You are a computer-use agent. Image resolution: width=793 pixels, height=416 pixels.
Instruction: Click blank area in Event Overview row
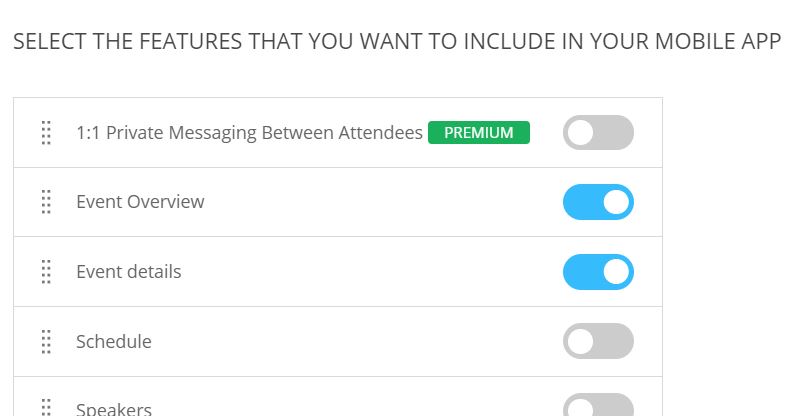tap(380, 202)
